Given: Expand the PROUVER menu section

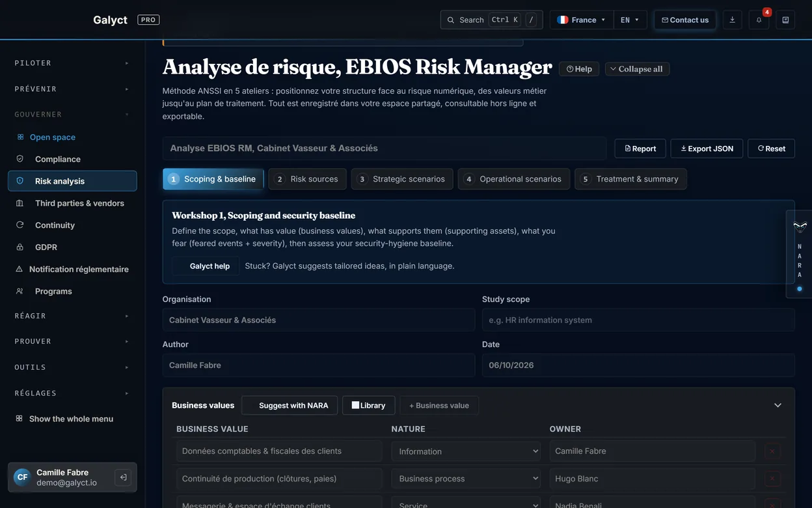Looking at the screenshot, I should pos(72,341).
